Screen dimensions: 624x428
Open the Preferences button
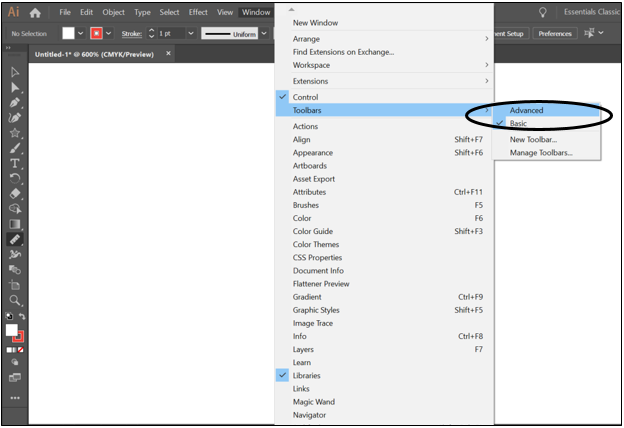click(x=555, y=33)
